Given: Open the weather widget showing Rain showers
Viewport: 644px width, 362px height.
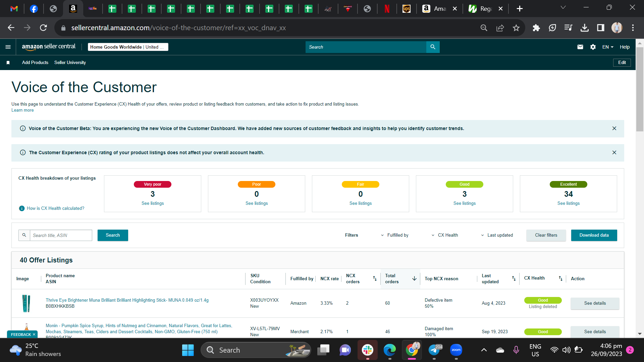Looking at the screenshot, I should coord(35,350).
